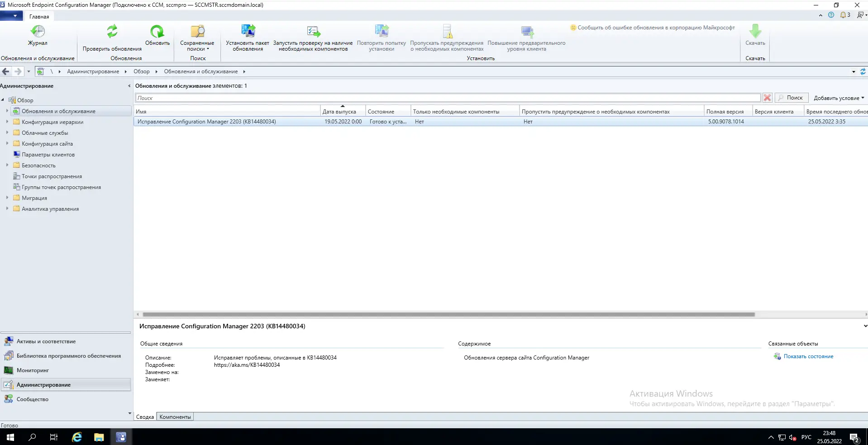Open the address bar dropdown arrow
Screen dimensions: 868x445
[854, 71]
